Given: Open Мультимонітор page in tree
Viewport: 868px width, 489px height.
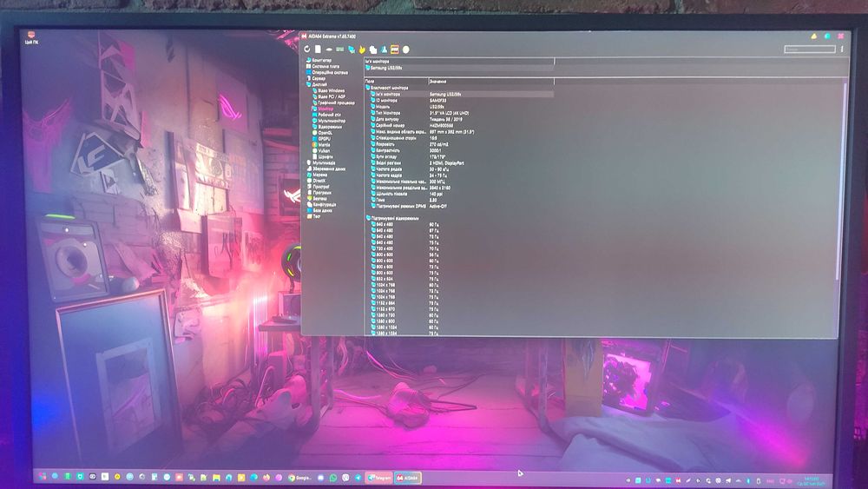Looking at the screenshot, I should [329, 121].
